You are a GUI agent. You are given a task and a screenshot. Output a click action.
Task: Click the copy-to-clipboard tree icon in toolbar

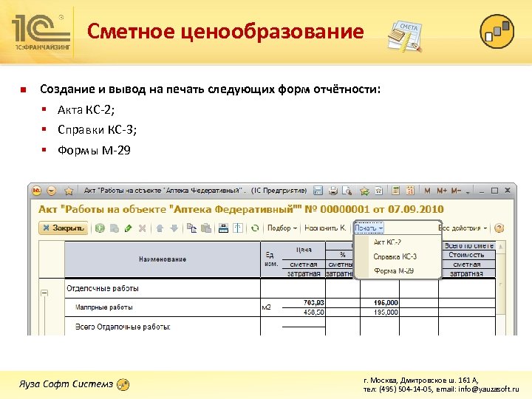pos(191,228)
